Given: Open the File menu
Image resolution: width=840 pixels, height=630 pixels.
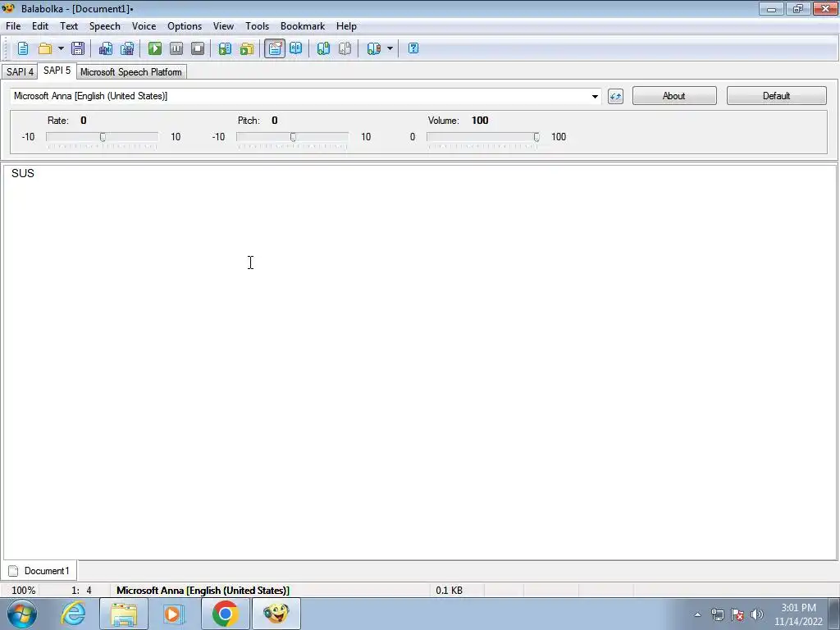Looking at the screenshot, I should click(13, 26).
